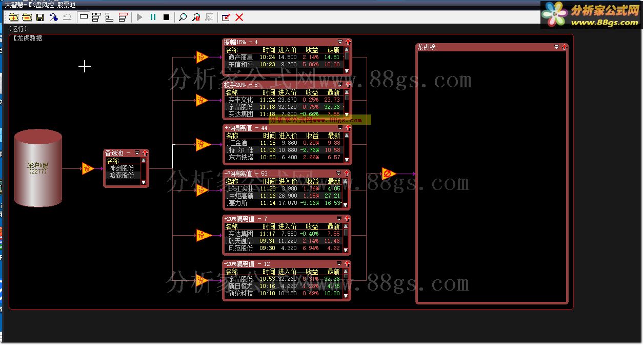The width and height of the screenshot is (644, 345).
Task: Start running with the play button
Action: (139, 17)
